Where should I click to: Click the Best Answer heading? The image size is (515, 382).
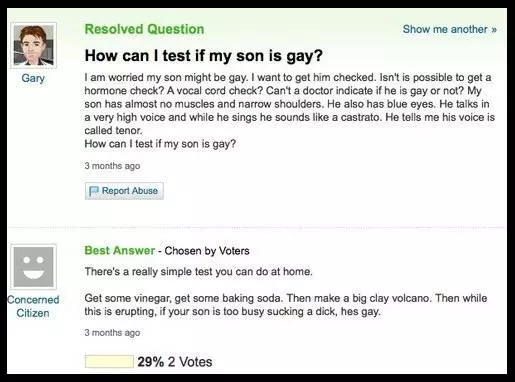point(120,250)
